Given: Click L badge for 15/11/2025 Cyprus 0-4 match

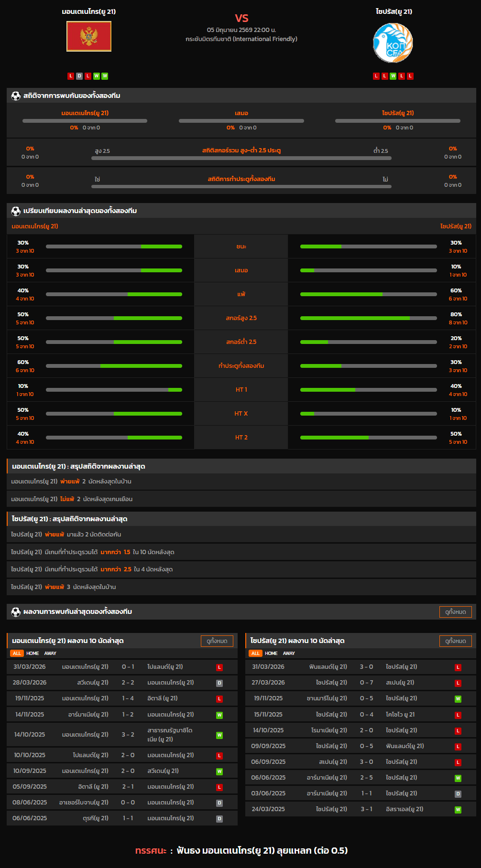Looking at the screenshot, I should (458, 715).
